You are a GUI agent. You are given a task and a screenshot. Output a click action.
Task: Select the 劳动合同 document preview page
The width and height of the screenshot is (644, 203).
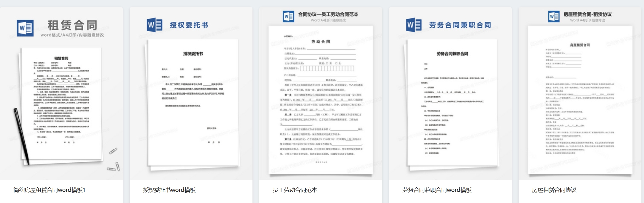point(320,100)
